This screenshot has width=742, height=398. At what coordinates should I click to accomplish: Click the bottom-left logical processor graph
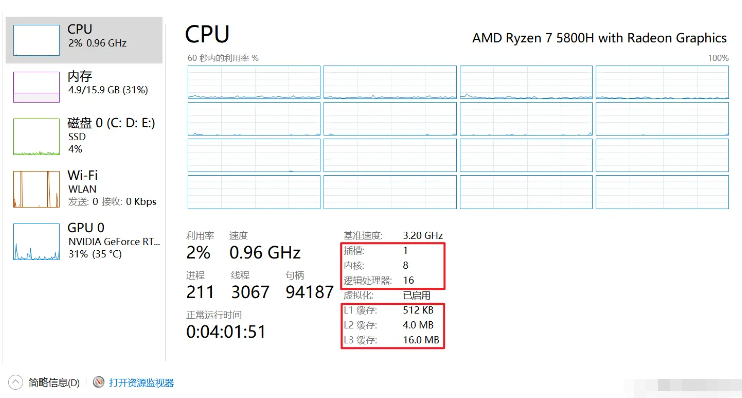point(254,192)
